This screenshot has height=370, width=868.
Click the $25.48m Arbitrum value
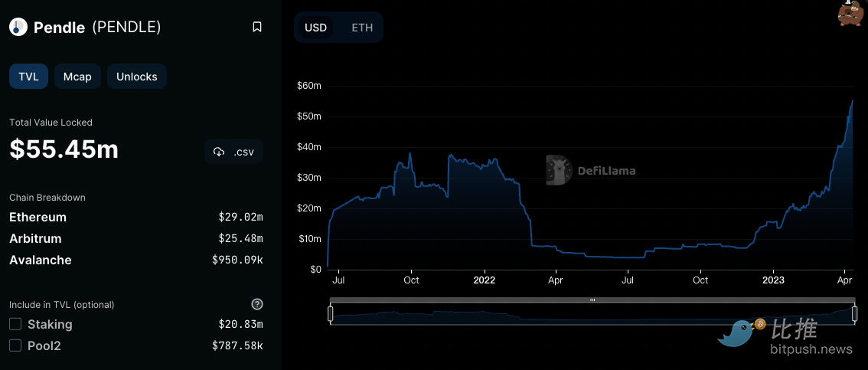tap(241, 239)
